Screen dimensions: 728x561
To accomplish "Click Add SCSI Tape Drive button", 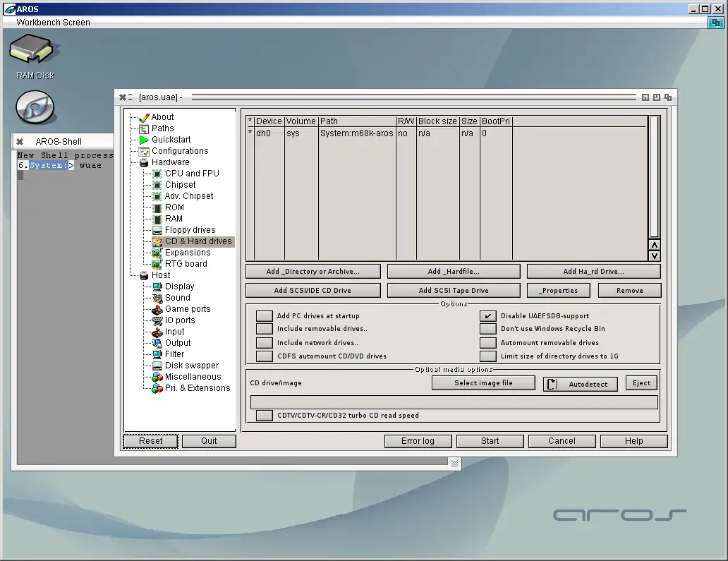I will click(454, 290).
